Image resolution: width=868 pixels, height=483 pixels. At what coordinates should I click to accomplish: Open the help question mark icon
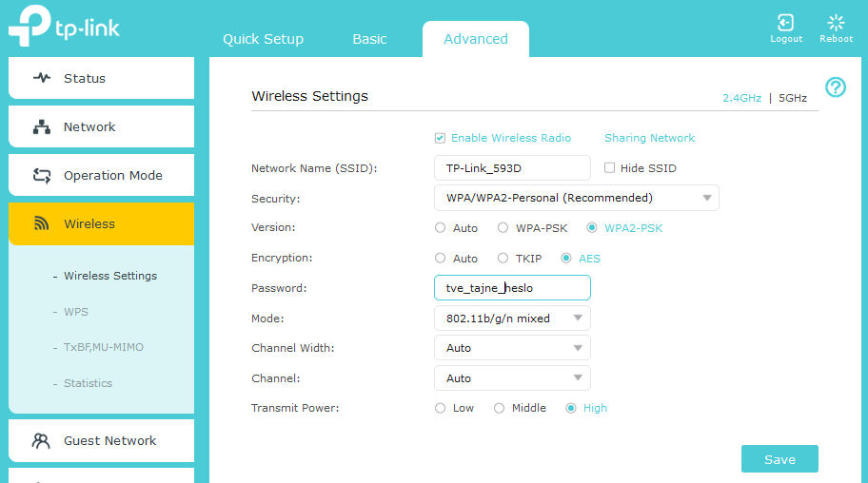(836, 87)
